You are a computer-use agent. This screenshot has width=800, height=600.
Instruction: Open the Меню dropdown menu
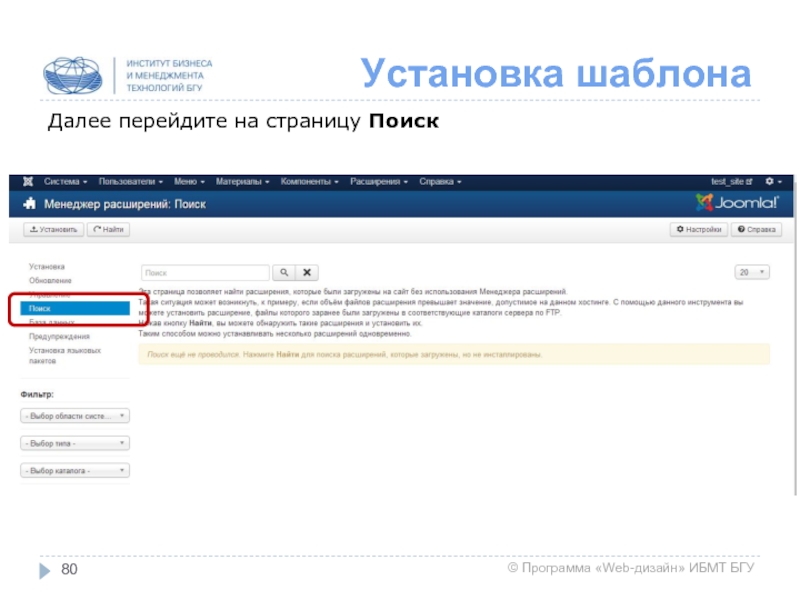point(189,182)
